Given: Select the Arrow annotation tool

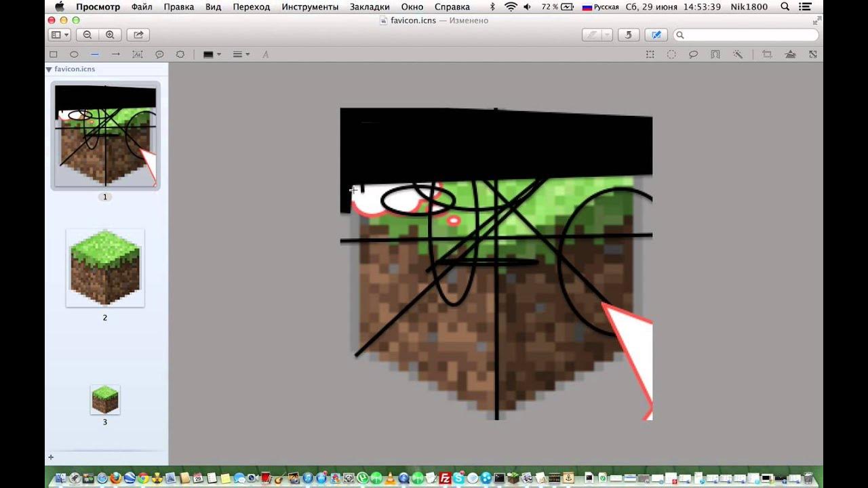Looking at the screenshot, I should coord(116,54).
